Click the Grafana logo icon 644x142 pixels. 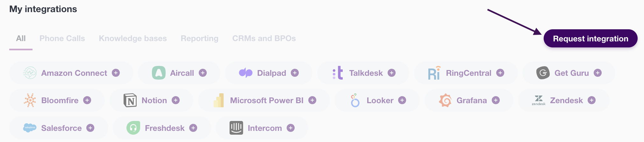click(x=445, y=100)
